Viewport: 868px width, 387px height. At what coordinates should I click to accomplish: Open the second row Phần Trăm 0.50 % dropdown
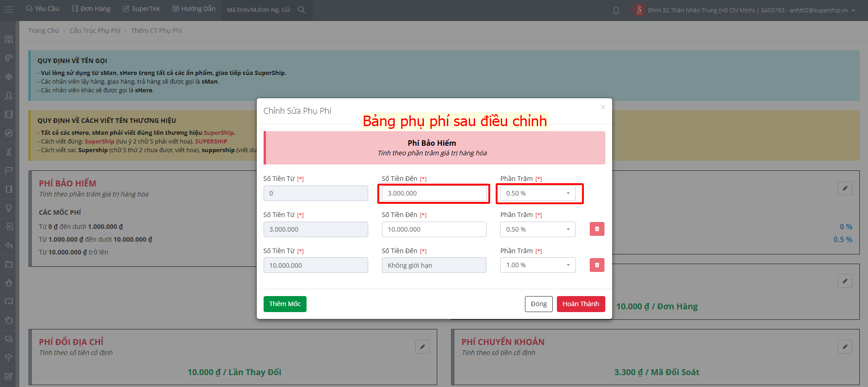538,229
